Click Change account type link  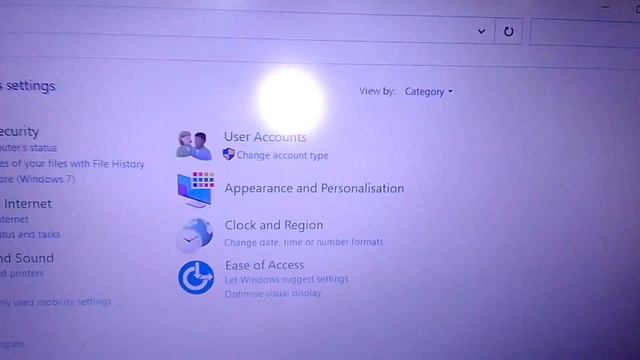[x=282, y=155]
